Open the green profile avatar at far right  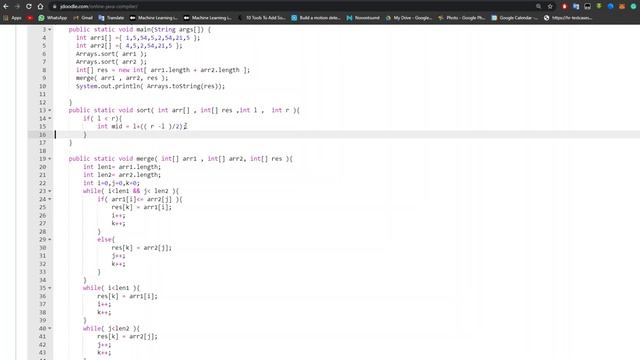633,7
